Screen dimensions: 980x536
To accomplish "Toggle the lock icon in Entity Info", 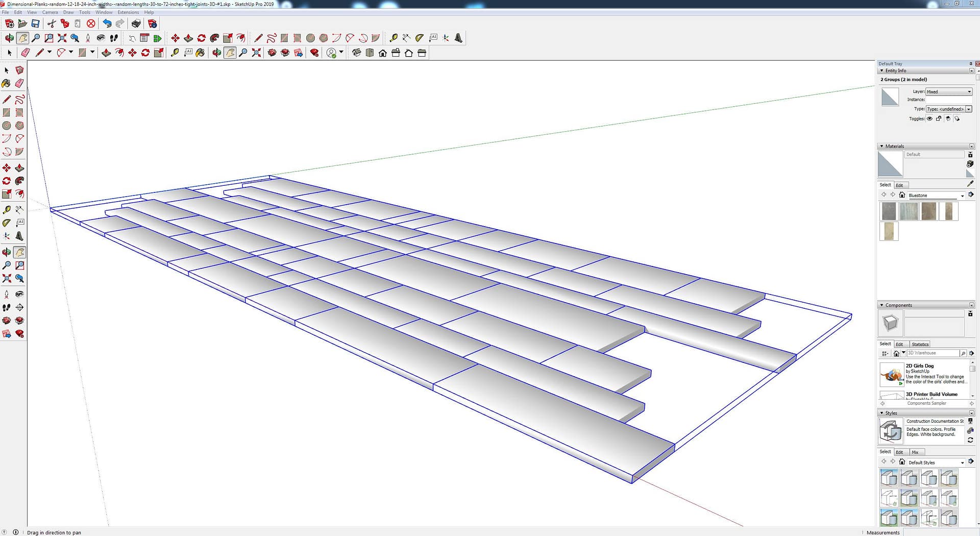I will click(939, 118).
